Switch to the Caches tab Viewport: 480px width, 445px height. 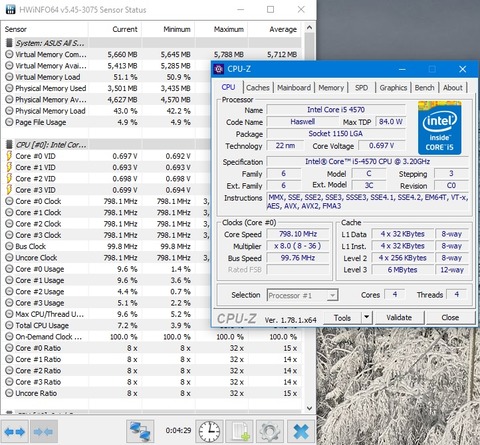click(x=258, y=88)
